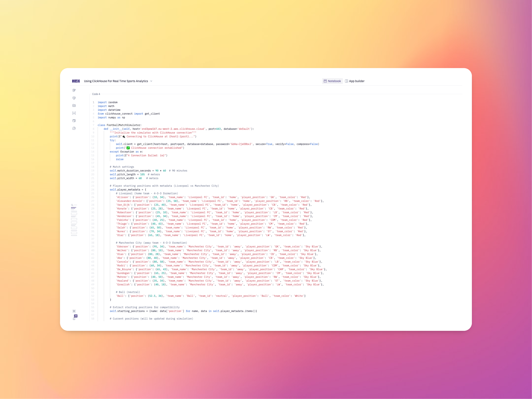Click code line 'import math'
This screenshot has width=532, height=399.
tap(106, 106)
